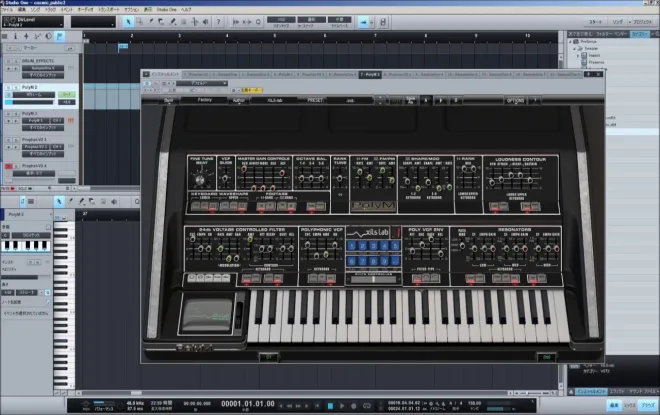660x415 pixels.
Task: Toggle plugin bypass power button in instrument window
Action: point(147,83)
